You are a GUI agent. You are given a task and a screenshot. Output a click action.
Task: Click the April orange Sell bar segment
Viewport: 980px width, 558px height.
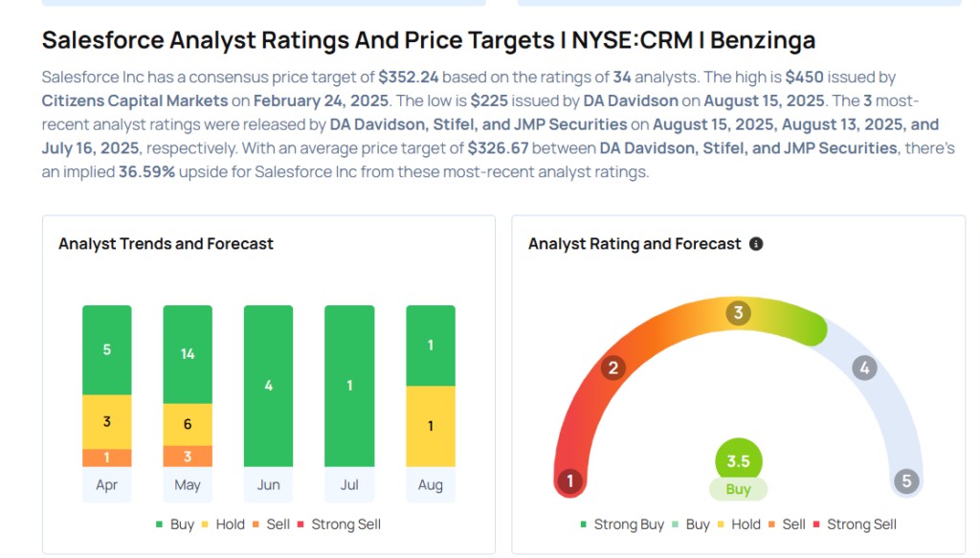coord(107,458)
